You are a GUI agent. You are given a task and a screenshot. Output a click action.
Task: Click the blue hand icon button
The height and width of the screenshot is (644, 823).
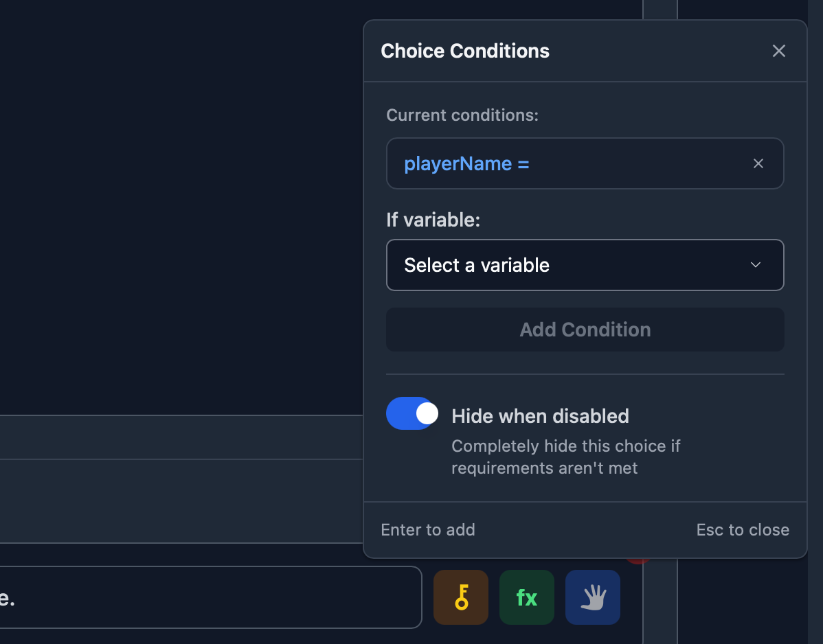click(593, 597)
